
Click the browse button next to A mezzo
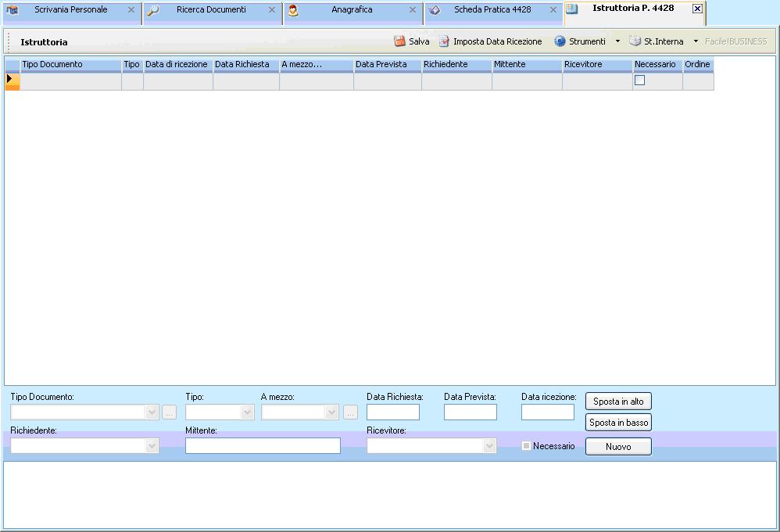350,412
